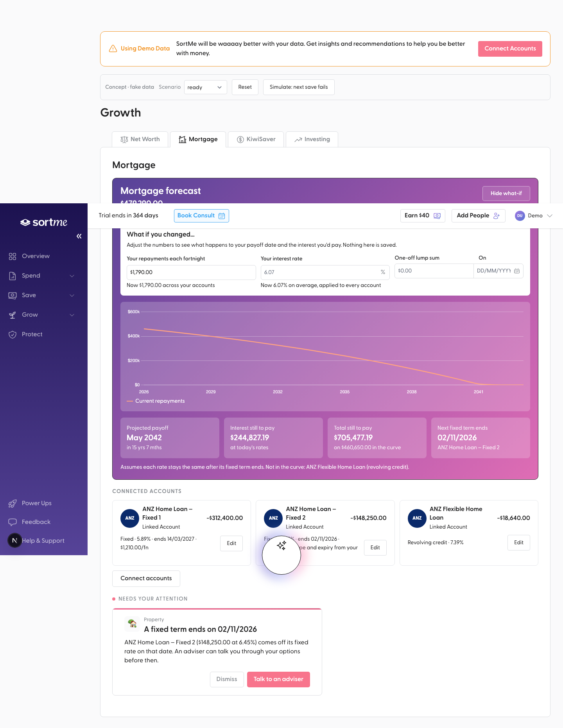
Task: Open the Protect sidebar item
Action: pyautogui.click(x=32, y=334)
